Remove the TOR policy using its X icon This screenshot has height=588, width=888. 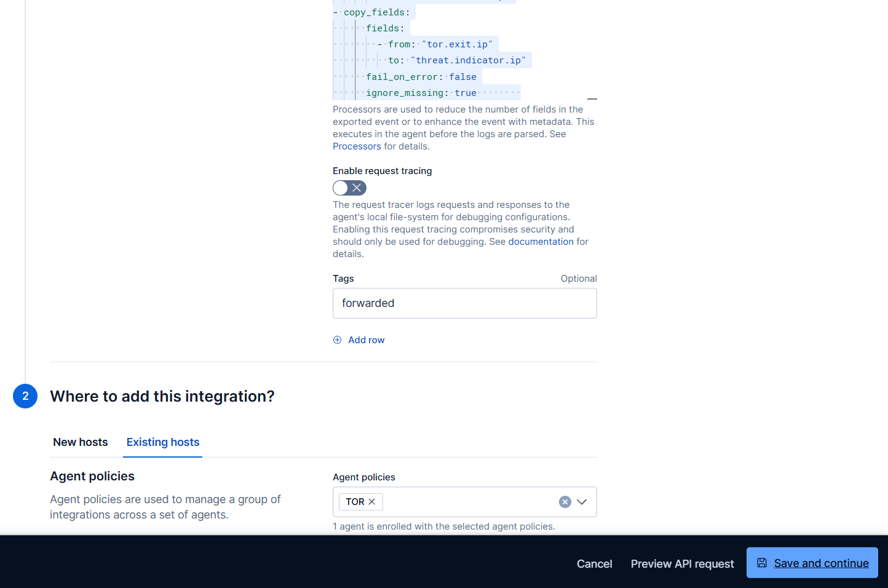coord(372,502)
